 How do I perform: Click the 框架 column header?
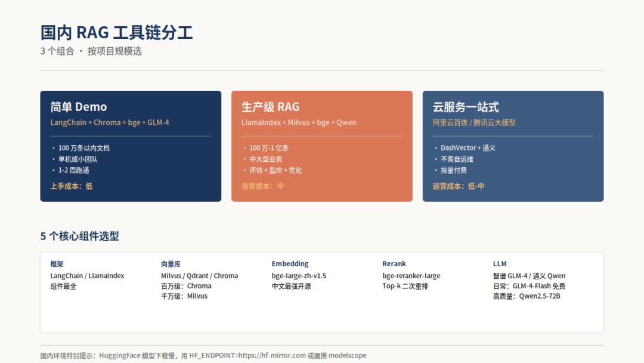[x=57, y=264]
